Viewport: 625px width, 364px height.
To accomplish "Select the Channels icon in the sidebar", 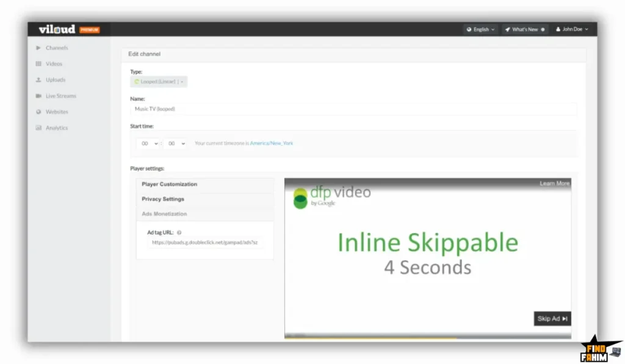I will 38,48.
